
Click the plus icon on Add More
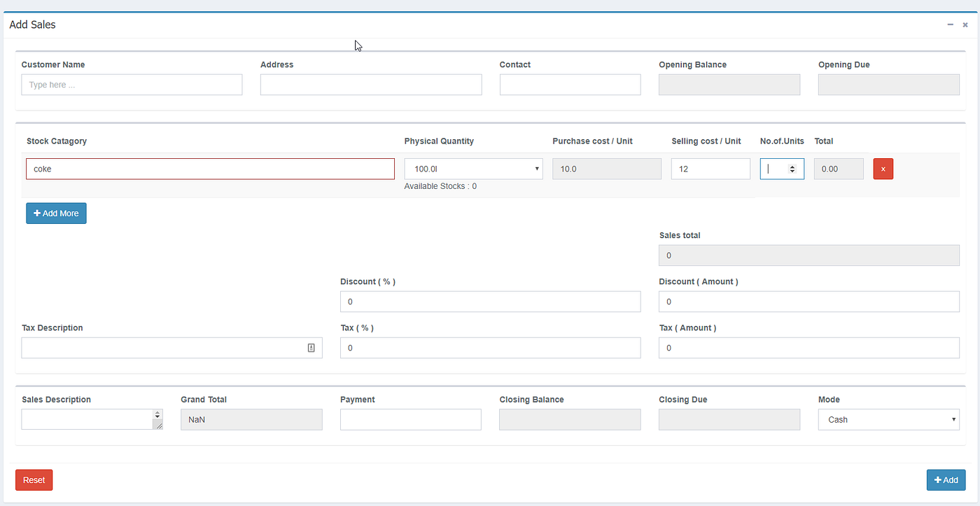(x=38, y=213)
